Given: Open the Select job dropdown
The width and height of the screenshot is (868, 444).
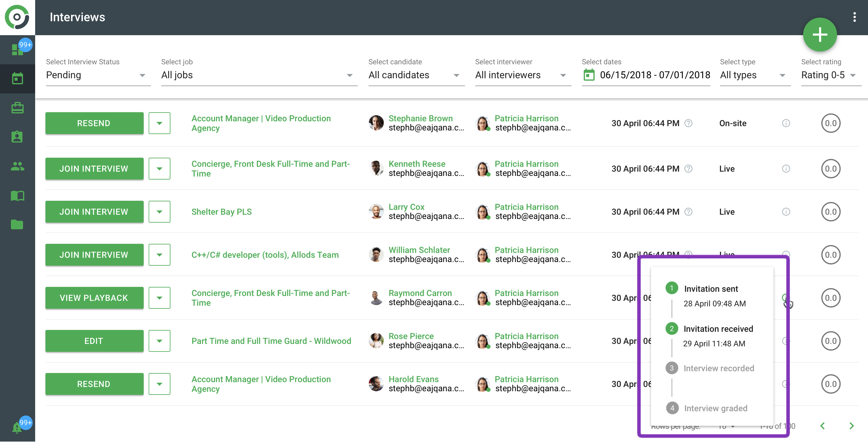Looking at the screenshot, I should coord(259,75).
